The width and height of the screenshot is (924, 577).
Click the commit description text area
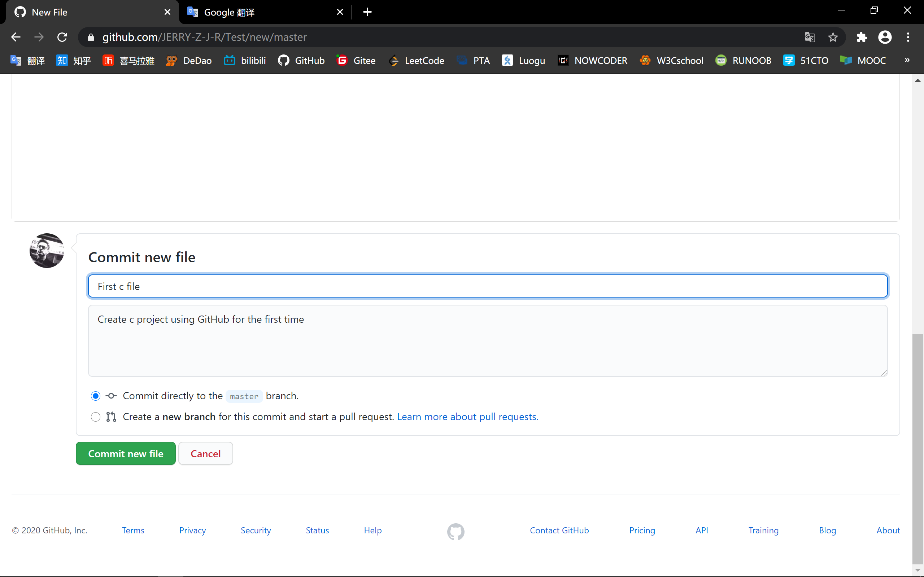pyautogui.click(x=488, y=340)
